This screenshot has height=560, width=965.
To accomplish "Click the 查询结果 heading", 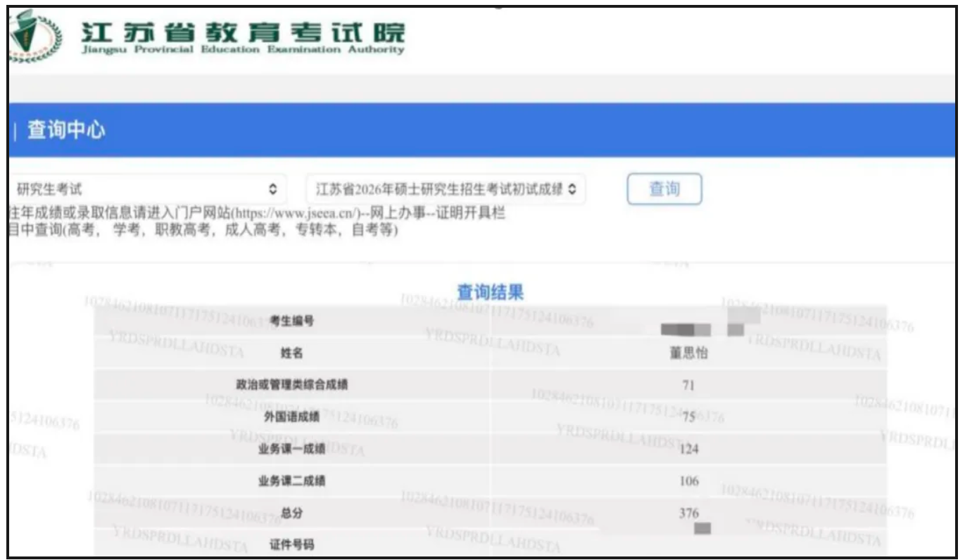I will click(x=491, y=292).
